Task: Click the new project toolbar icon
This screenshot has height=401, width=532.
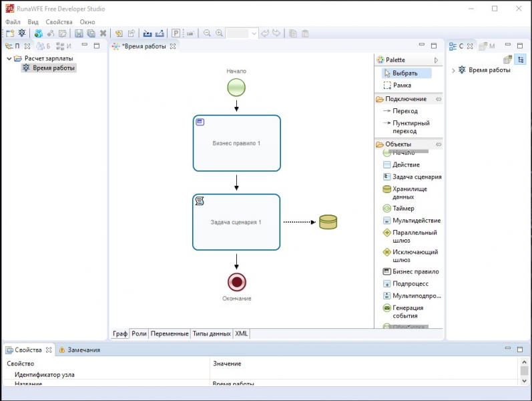Action: coord(10,33)
